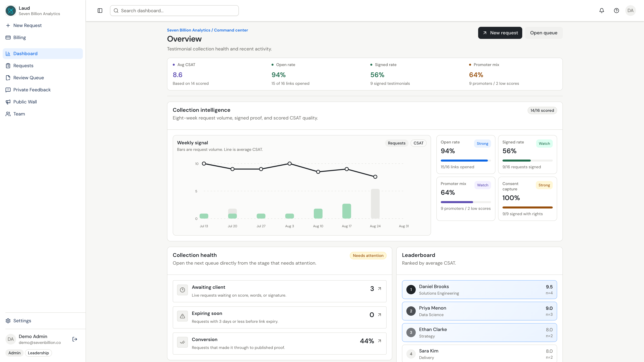Click the dark New request button
644x362 pixels.
(x=500, y=33)
